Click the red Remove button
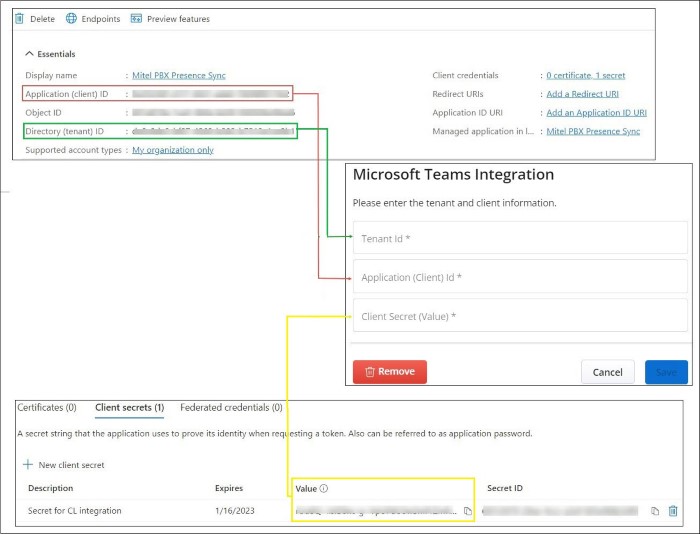 pyautogui.click(x=390, y=371)
